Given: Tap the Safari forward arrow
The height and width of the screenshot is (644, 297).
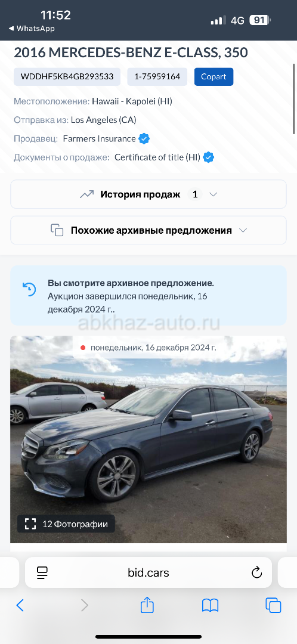Looking at the screenshot, I should [85, 605].
